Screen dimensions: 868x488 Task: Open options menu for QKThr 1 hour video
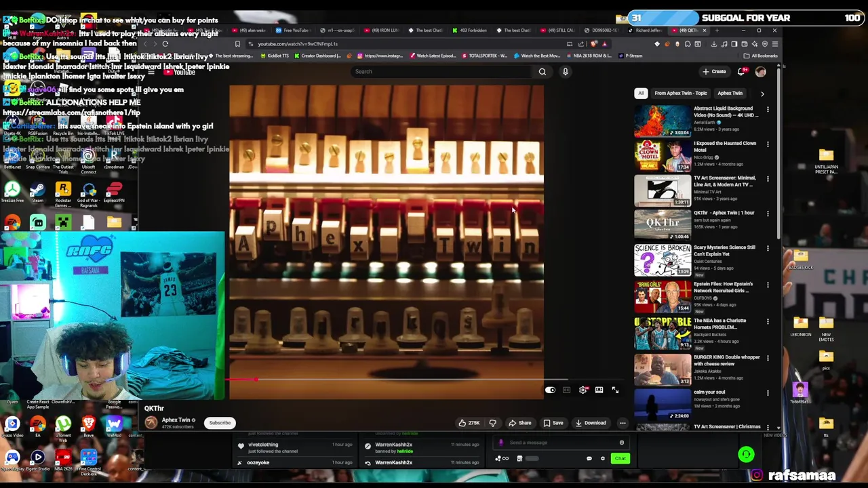[768, 213]
